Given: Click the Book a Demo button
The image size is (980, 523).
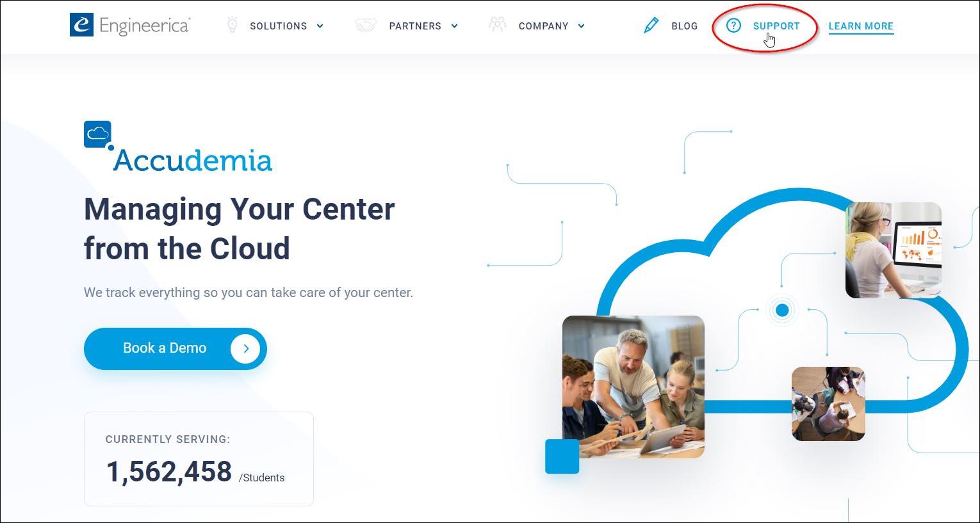Looking at the screenshot, I should coord(175,349).
